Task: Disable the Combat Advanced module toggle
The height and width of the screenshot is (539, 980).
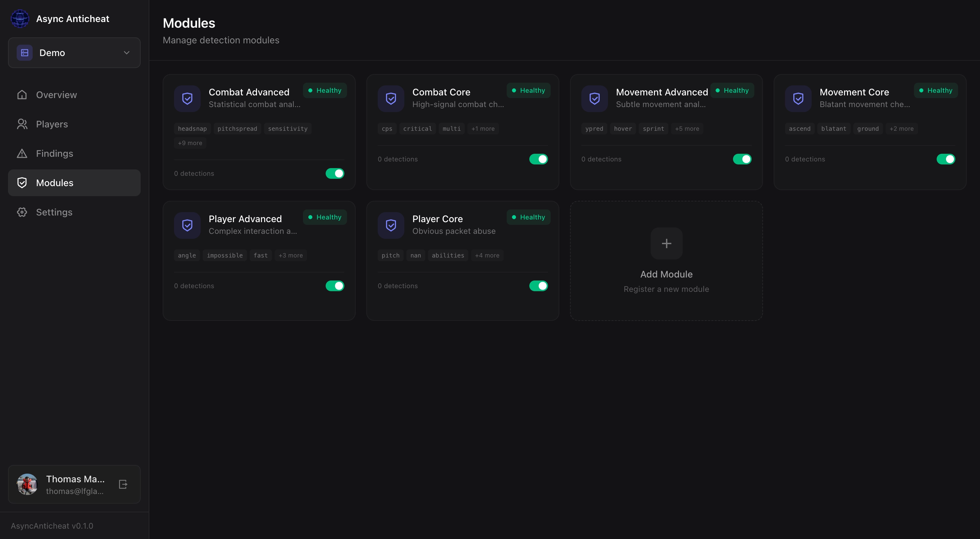Action: pyautogui.click(x=335, y=173)
